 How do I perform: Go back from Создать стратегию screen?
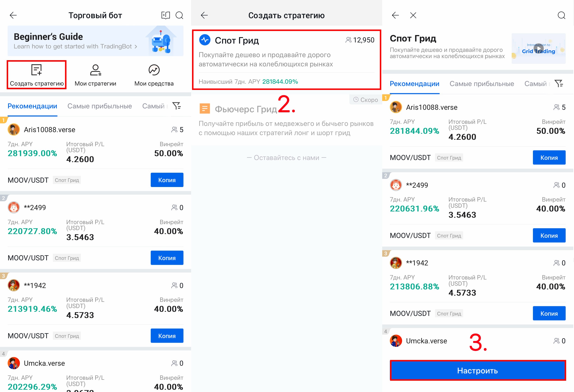204,15
